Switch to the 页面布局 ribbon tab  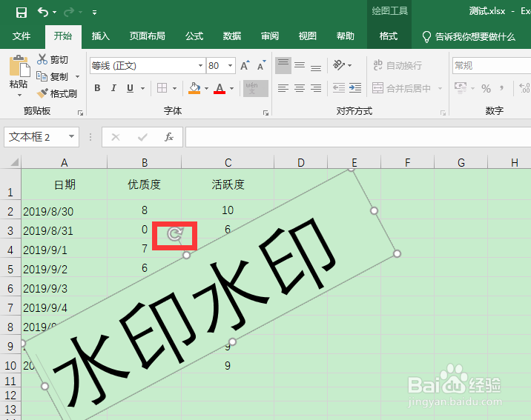click(x=147, y=36)
